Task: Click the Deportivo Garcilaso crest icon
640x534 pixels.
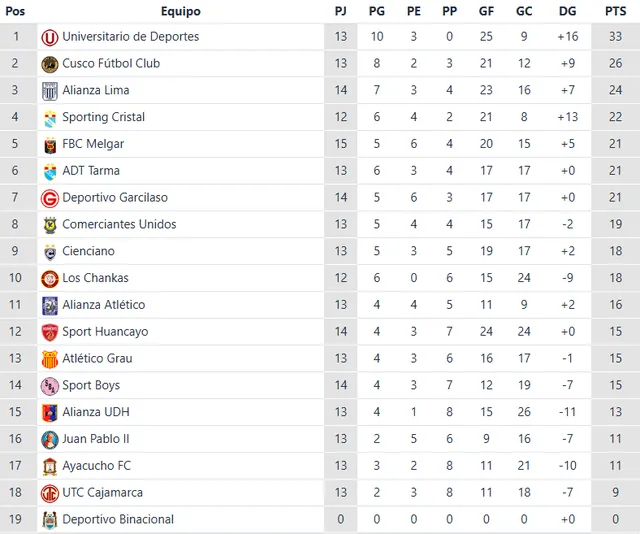Action: 49,198
